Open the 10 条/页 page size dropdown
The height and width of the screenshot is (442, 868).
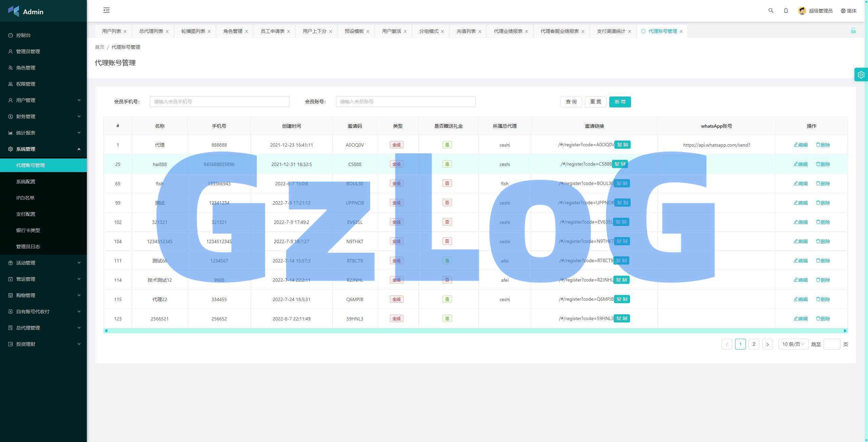pos(793,344)
